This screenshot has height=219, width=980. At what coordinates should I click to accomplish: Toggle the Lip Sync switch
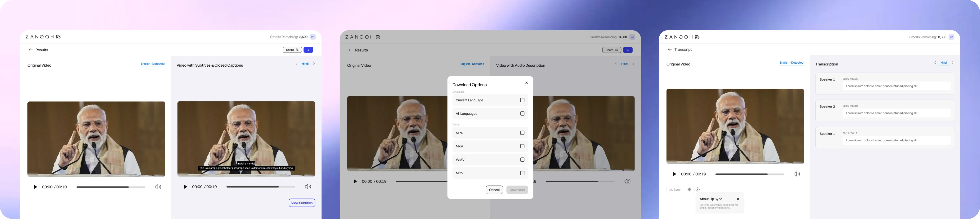tap(689, 190)
